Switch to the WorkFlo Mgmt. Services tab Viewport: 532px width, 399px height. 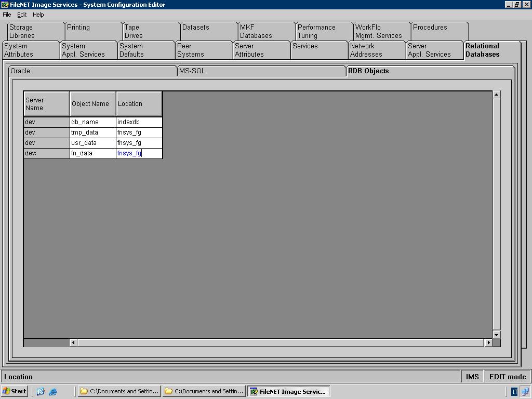tap(382, 31)
